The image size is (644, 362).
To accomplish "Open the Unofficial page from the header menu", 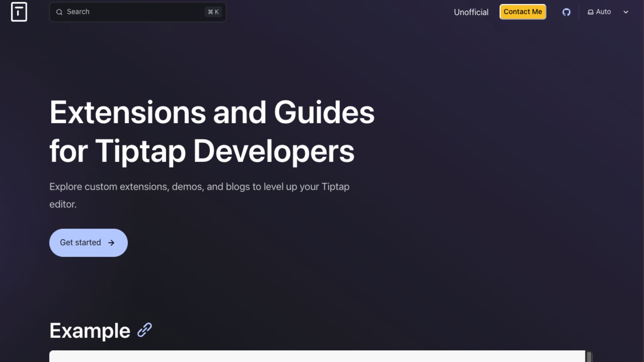I will [471, 12].
